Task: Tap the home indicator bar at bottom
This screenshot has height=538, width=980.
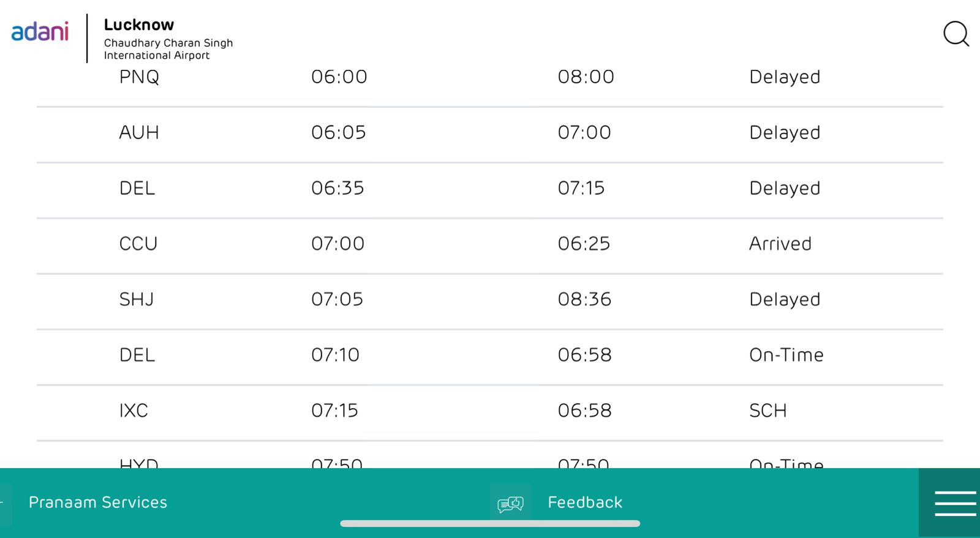Action: tap(490, 524)
